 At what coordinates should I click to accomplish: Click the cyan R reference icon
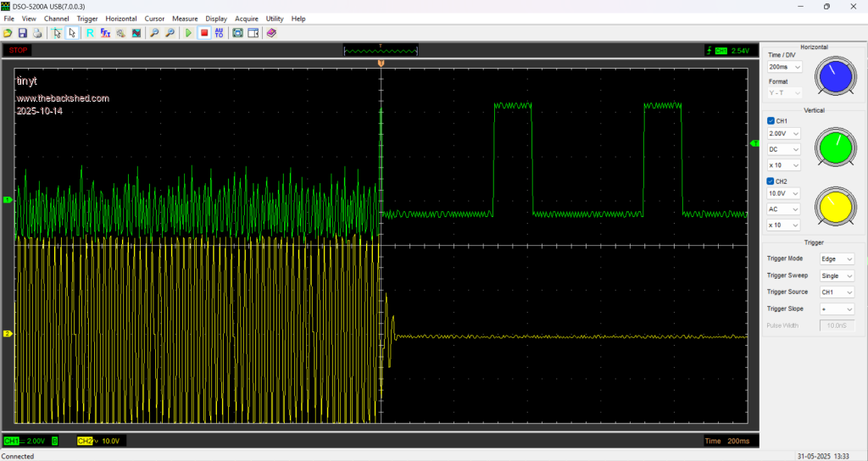90,33
